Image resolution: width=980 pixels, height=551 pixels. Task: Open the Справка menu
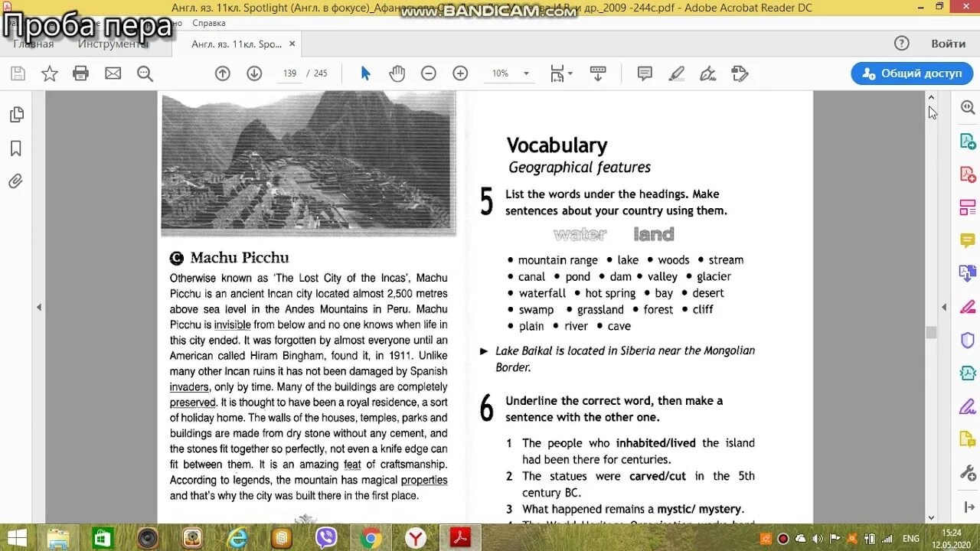209,23
